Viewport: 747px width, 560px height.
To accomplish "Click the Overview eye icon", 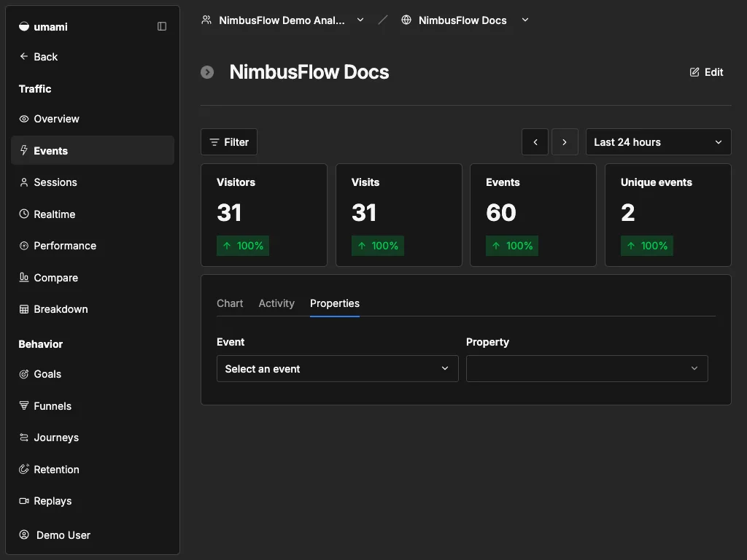I will point(24,119).
